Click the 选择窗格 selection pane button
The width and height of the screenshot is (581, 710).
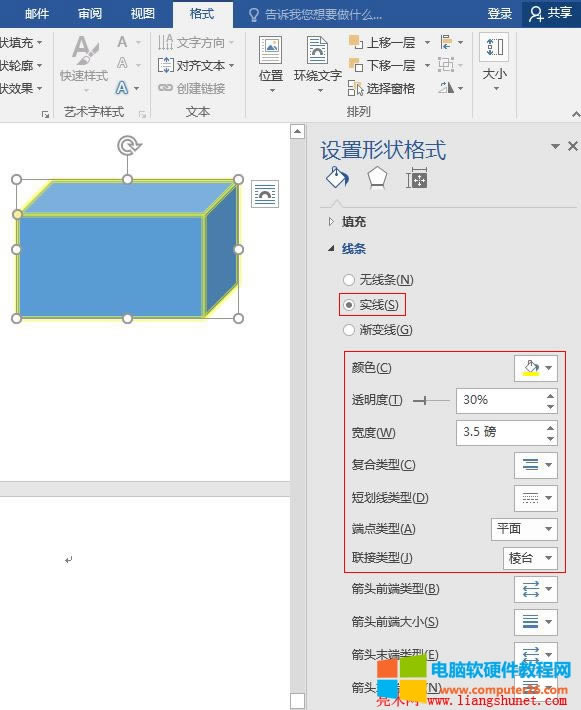pyautogui.click(x=381, y=88)
